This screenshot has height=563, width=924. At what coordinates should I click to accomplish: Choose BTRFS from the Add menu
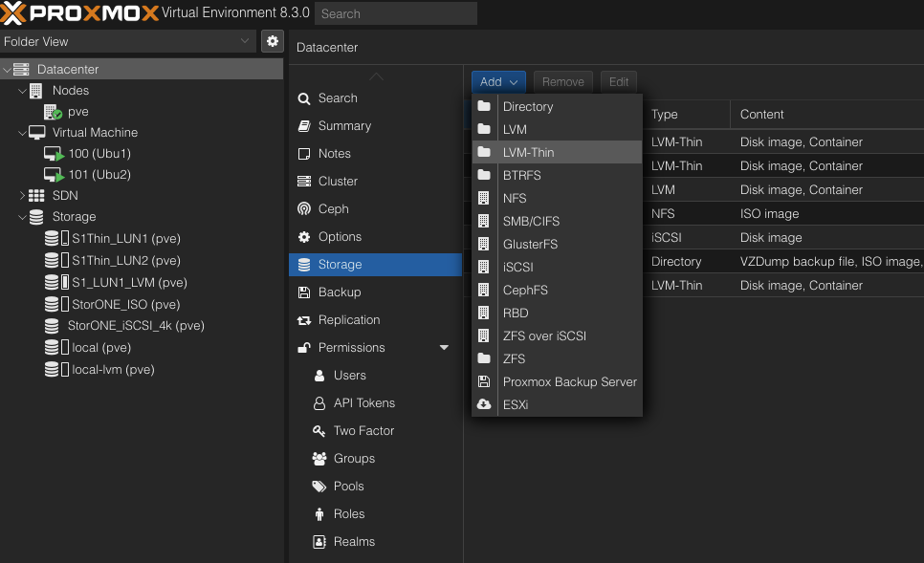point(557,175)
